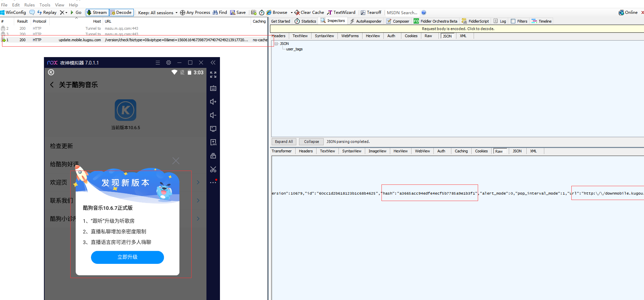
Task: Replay the selected session
Action: (47, 12)
